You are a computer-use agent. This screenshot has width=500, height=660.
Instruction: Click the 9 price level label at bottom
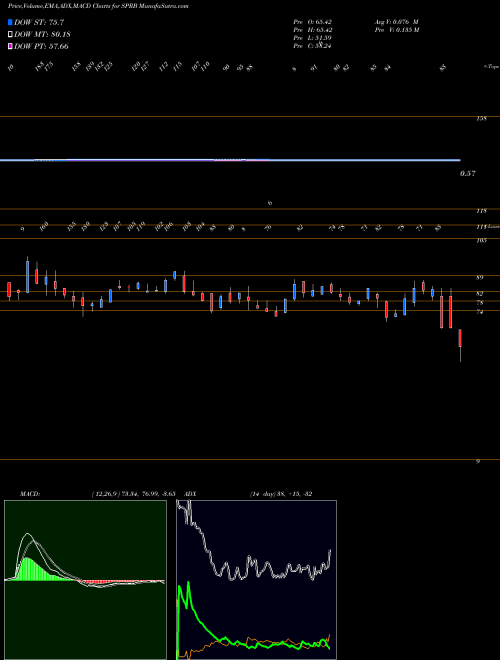coord(478,461)
